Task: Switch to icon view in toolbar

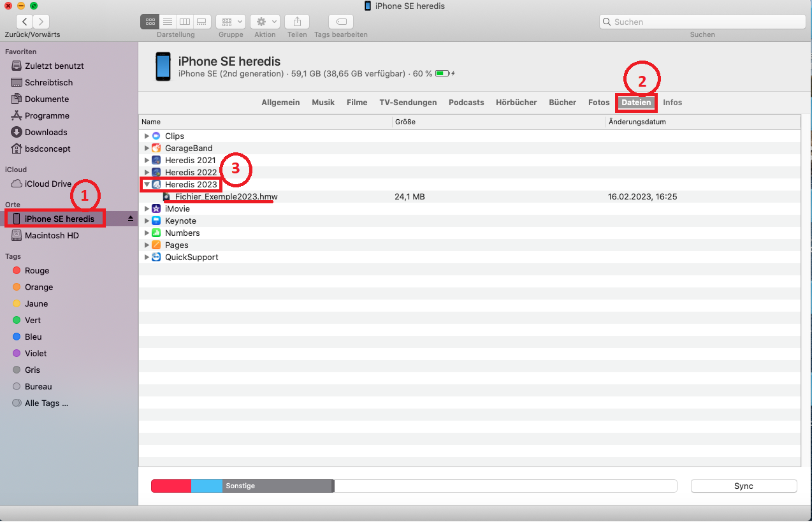Action: (x=150, y=22)
